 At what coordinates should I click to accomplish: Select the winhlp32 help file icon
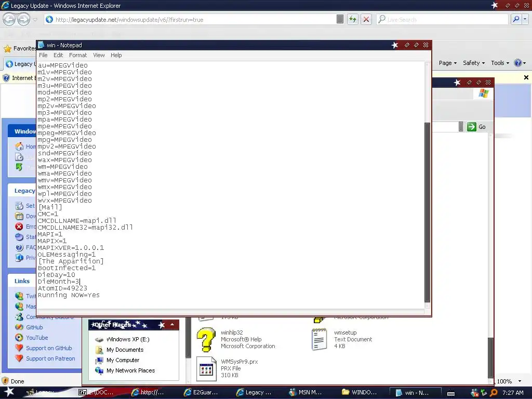pyautogui.click(x=206, y=339)
